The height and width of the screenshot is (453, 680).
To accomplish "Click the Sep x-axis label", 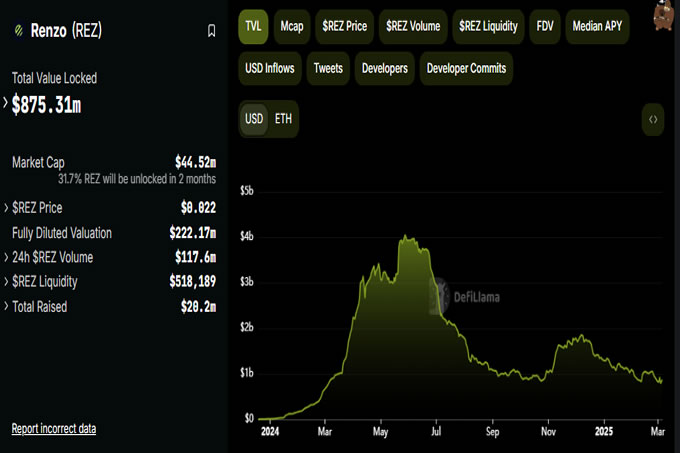I will click(x=493, y=432).
